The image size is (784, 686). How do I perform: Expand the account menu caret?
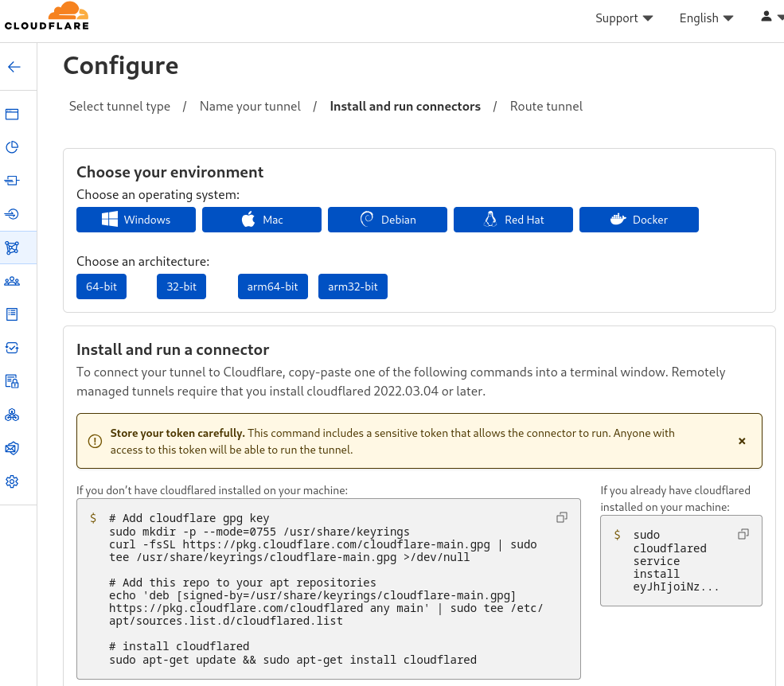coord(780,18)
